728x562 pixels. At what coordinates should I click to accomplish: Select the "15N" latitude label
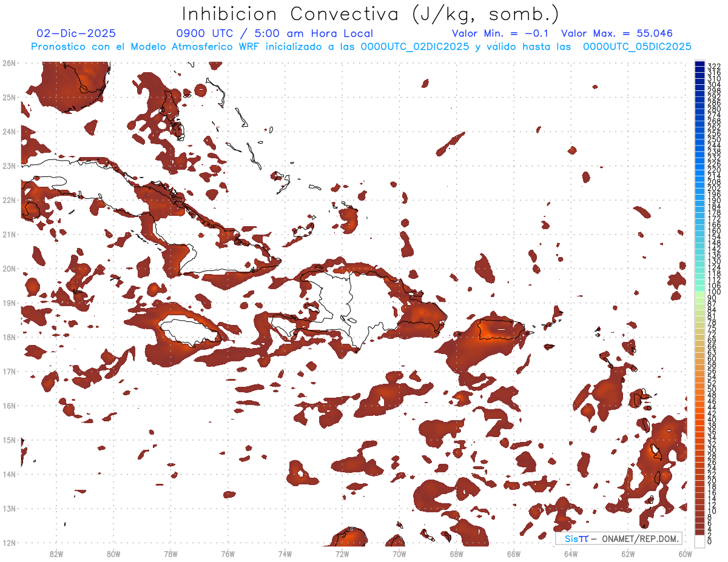pos(9,440)
